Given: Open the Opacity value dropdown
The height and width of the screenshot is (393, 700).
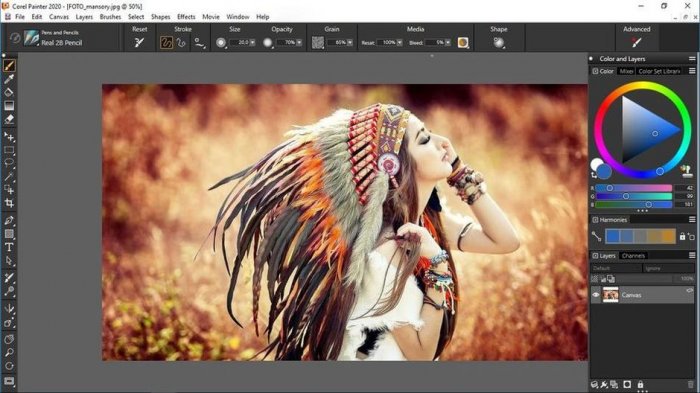Looking at the screenshot, I should (299, 42).
